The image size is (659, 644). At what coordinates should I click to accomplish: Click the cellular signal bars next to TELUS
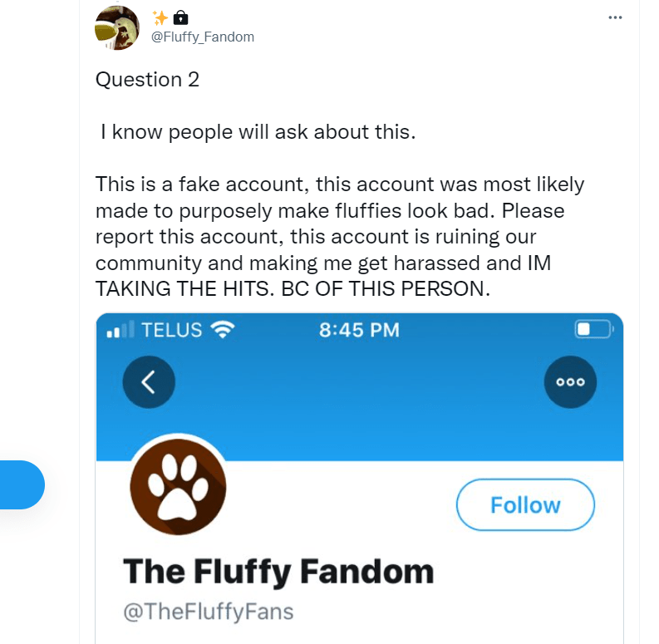121,331
